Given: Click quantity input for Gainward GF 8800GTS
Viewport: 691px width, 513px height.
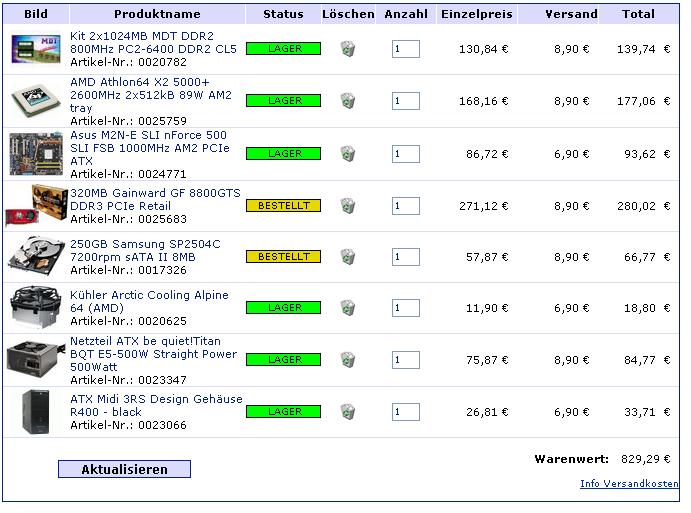Looking at the screenshot, I should pyautogui.click(x=405, y=206).
